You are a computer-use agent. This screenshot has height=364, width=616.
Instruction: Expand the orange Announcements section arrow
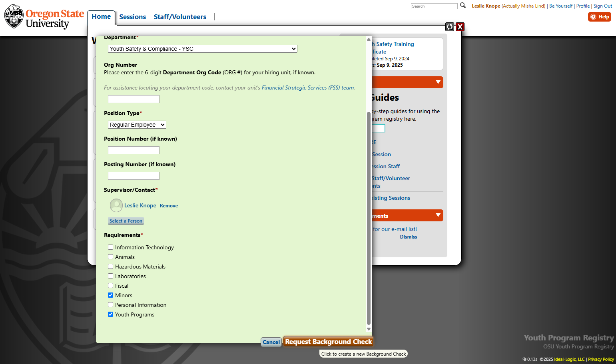(x=438, y=215)
